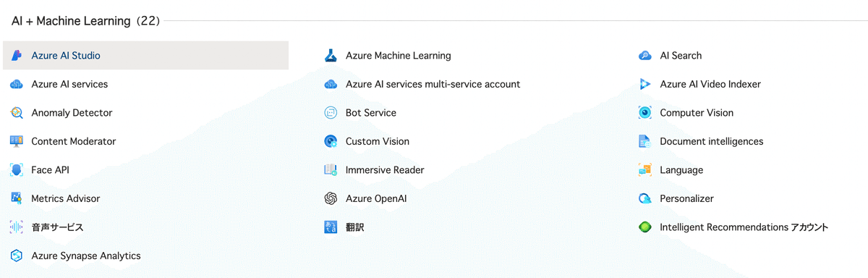This screenshot has width=868, height=278.
Task: Click the Anomaly Detector icon
Action: click(x=17, y=113)
